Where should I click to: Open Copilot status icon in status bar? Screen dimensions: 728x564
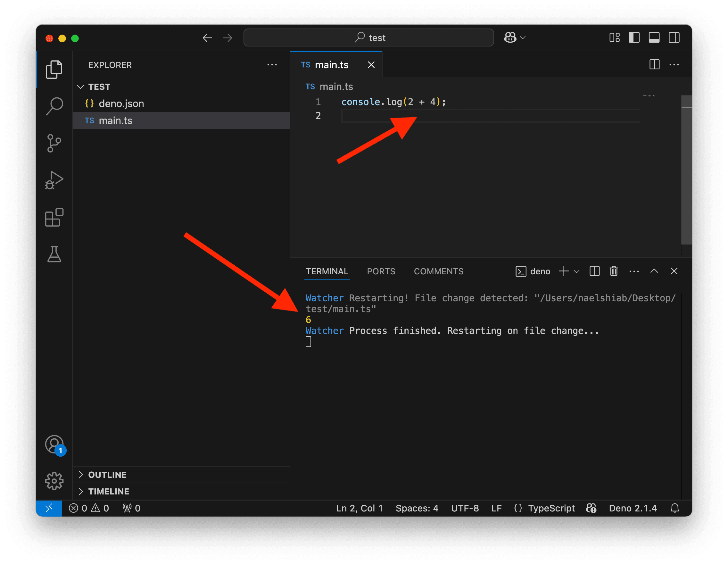coord(591,508)
